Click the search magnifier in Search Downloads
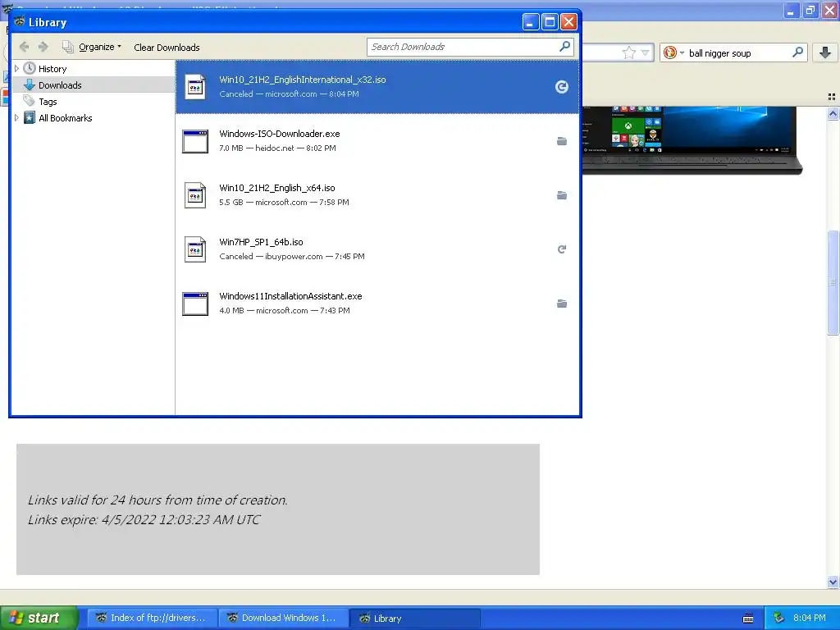The image size is (840, 630). click(564, 47)
